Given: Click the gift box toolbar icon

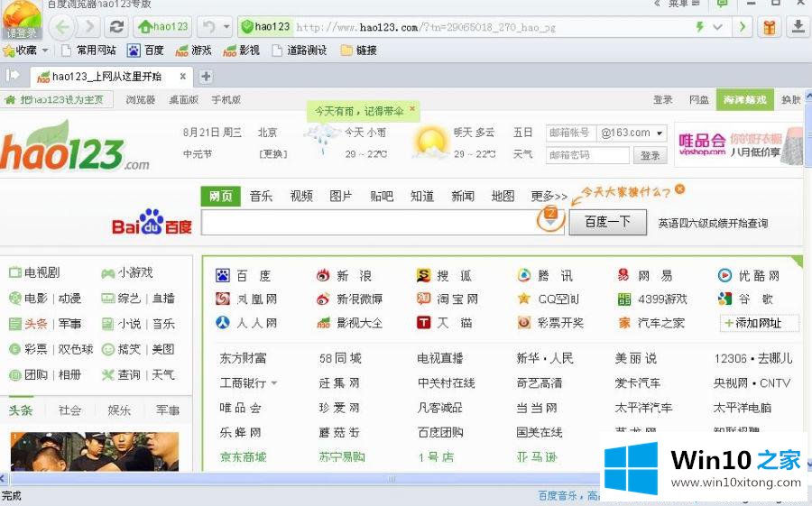Looking at the screenshot, I should click(x=770, y=27).
